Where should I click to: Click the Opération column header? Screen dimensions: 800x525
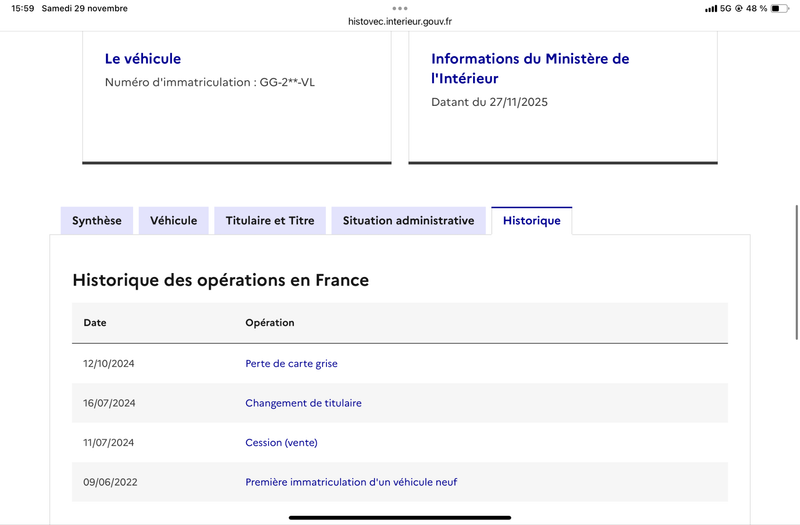270,323
